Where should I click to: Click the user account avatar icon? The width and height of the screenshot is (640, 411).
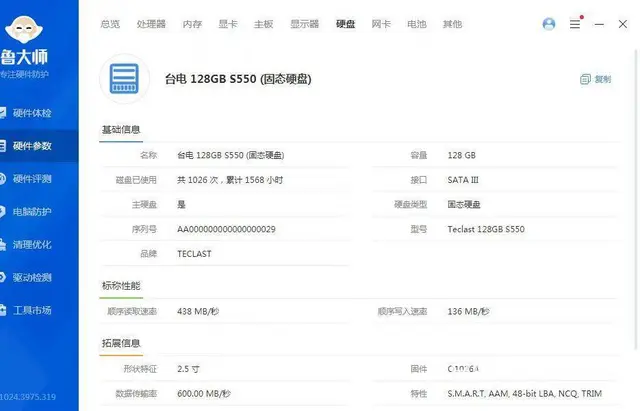(549, 24)
